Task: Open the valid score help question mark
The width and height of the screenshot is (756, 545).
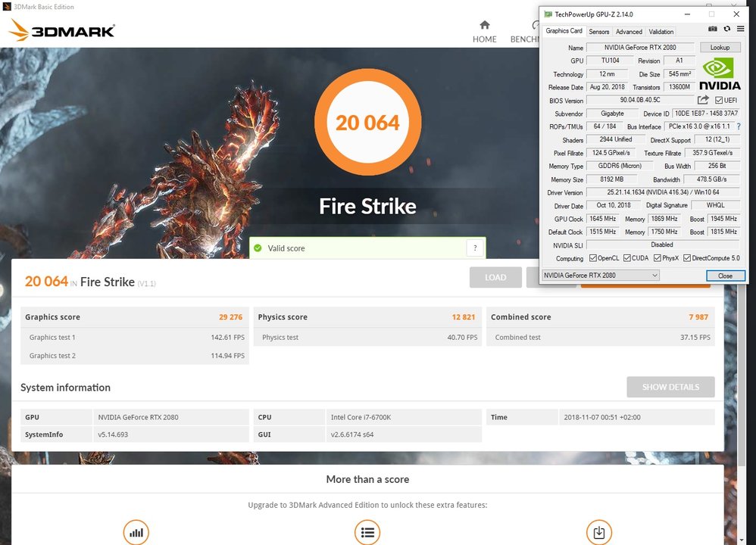Action: 475,248
